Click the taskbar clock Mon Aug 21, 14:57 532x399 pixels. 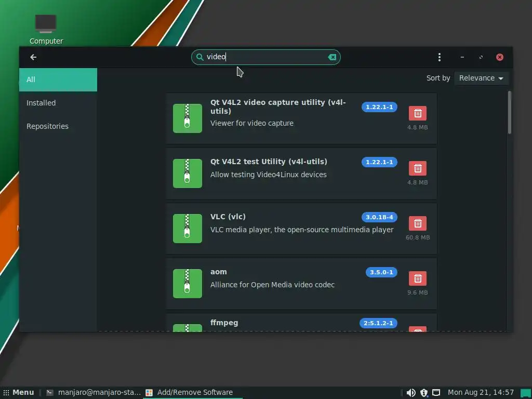click(481, 393)
